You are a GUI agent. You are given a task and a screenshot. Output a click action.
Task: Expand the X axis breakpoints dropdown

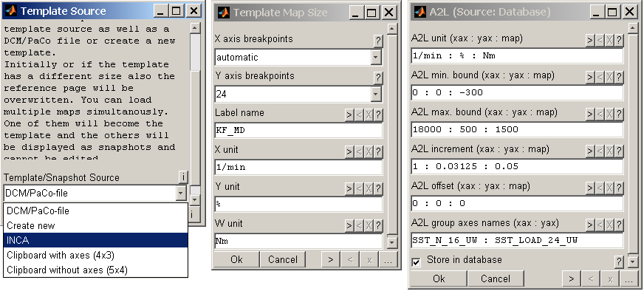[x=376, y=58]
